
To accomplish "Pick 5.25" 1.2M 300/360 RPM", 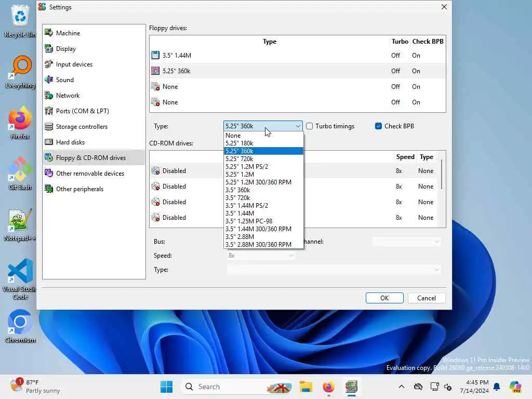I will coord(263,182).
